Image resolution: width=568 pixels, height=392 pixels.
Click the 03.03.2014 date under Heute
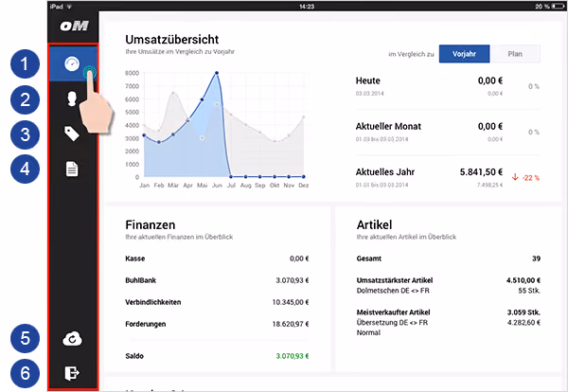click(369, 94)
